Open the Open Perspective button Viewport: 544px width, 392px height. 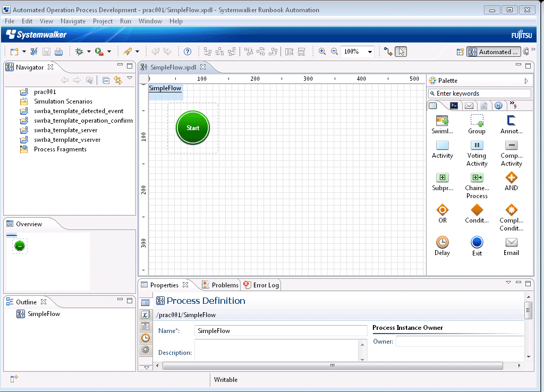(x=460, y=52)
